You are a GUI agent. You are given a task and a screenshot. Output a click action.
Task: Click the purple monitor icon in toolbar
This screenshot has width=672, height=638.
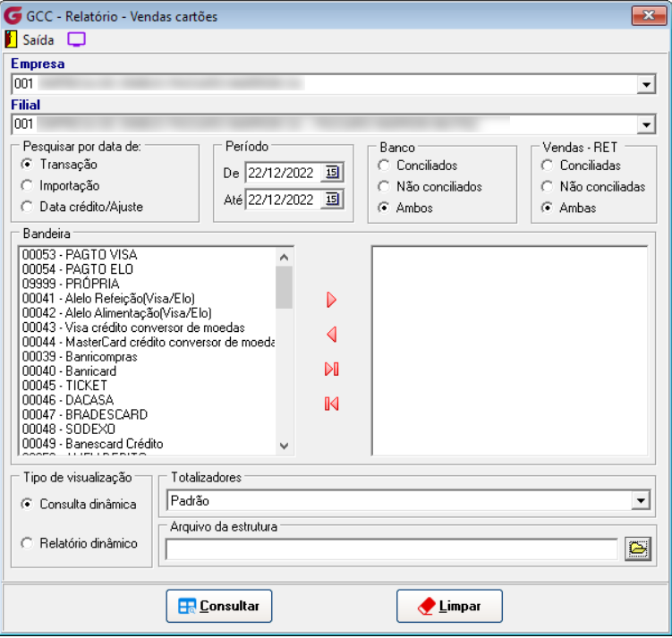pyautogui.click(x=76, y=40)
